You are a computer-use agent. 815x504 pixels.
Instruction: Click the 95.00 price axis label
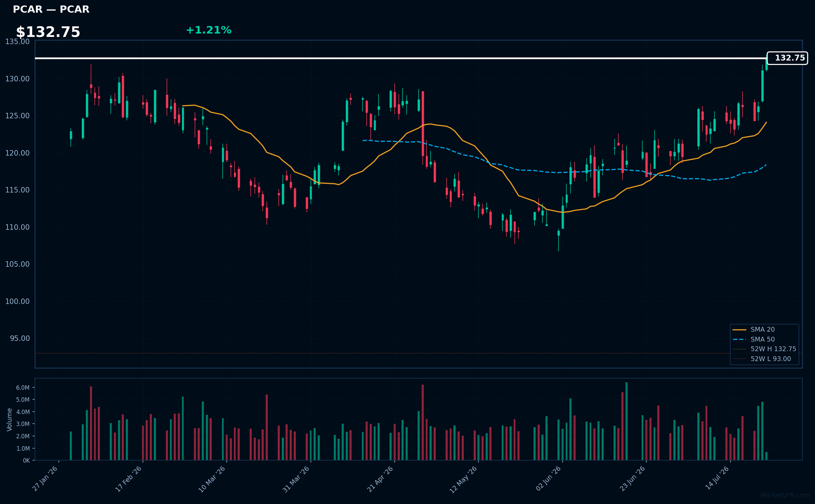pos(20,339)
